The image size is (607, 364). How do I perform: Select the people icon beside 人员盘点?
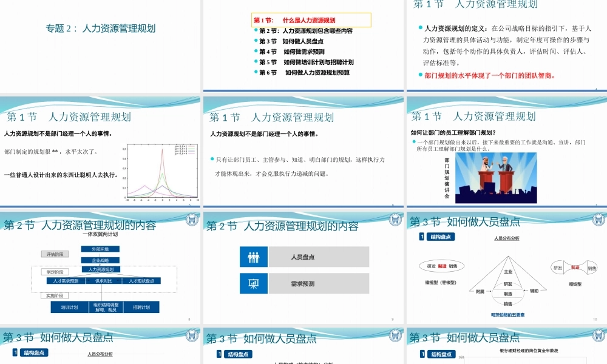253,257
